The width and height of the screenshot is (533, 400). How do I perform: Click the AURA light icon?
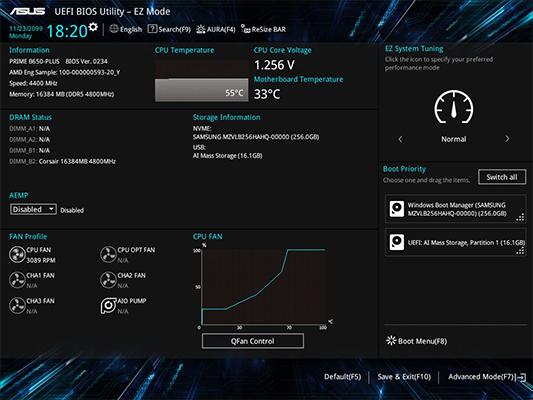tap(201, 29)
